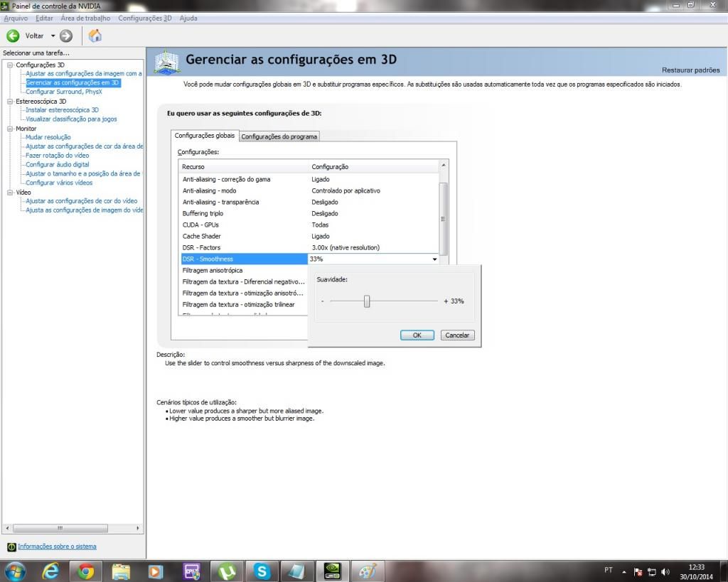Click the Action Center flag tray icon
Screen dimensions: 728x582
click(x=638, y=572)
